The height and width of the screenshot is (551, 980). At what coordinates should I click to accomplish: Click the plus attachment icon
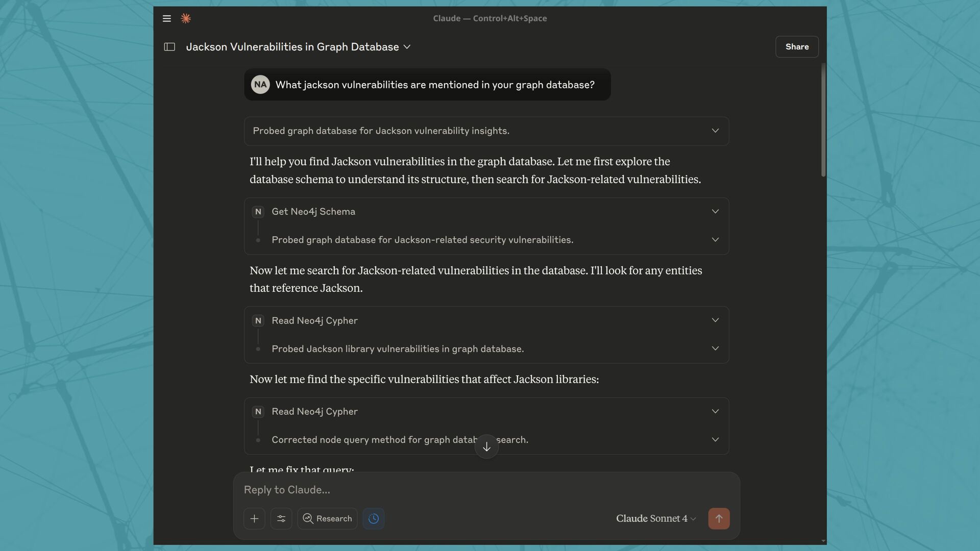pyautogui.click(x=254, y=518)
